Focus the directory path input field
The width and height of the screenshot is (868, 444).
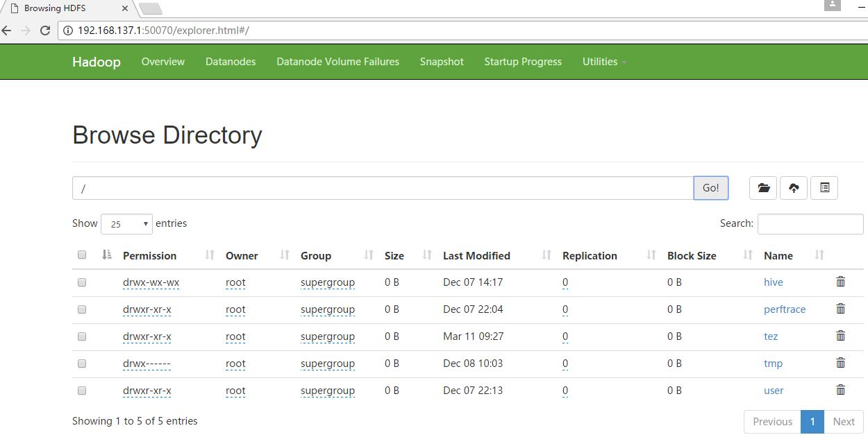(x=383, y=188)
